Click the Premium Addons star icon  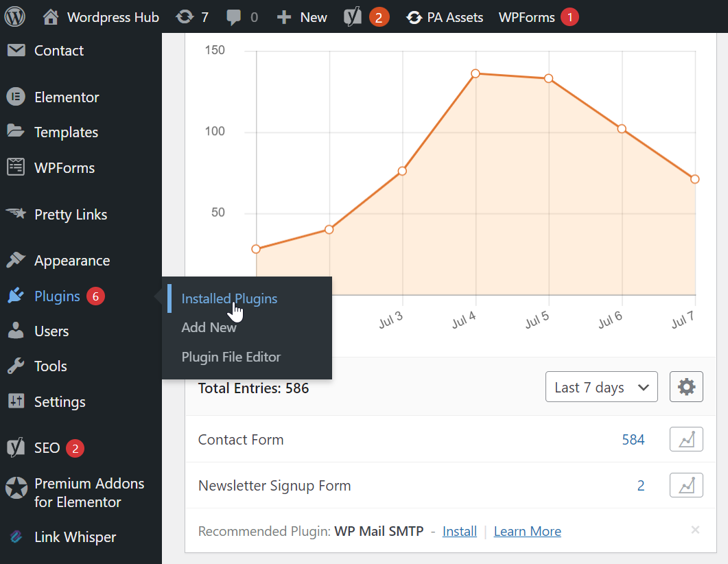pos(16,488)
